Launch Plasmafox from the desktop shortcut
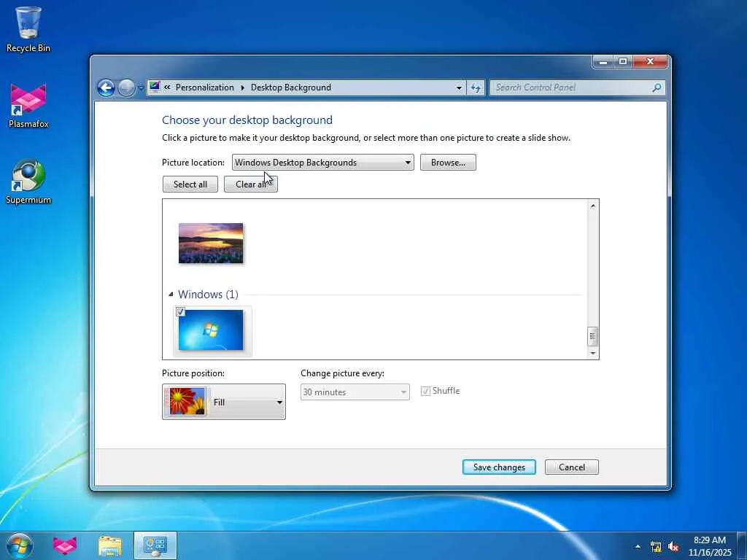The width and height of the screenshot is (747, 560). click(x=28, y=106)
